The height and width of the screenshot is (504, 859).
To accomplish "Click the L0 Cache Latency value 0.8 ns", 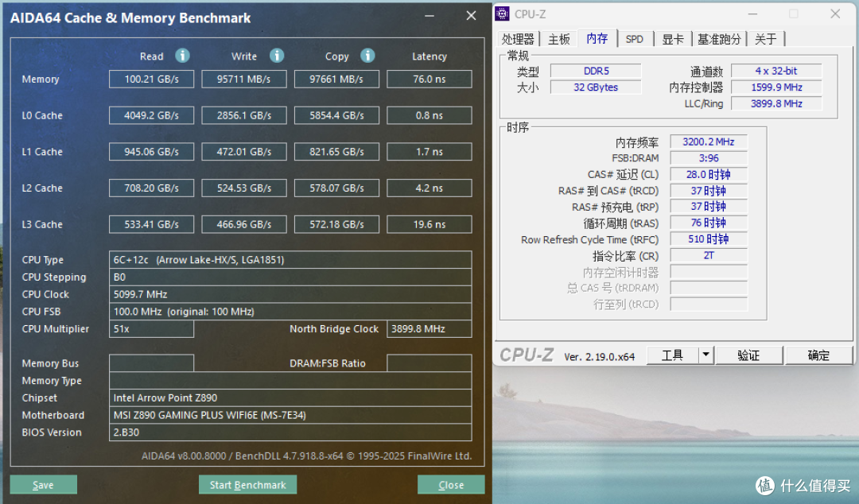I will [429, 115].
